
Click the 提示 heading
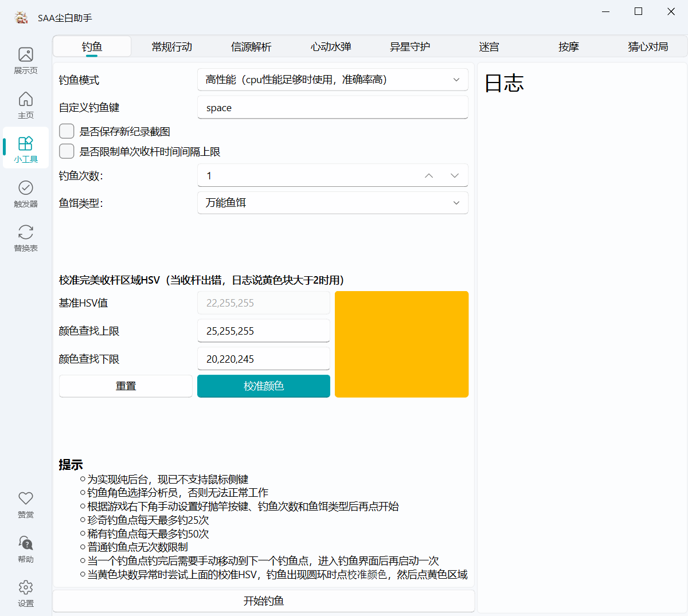pyautogui.click(x=71, y=465)
